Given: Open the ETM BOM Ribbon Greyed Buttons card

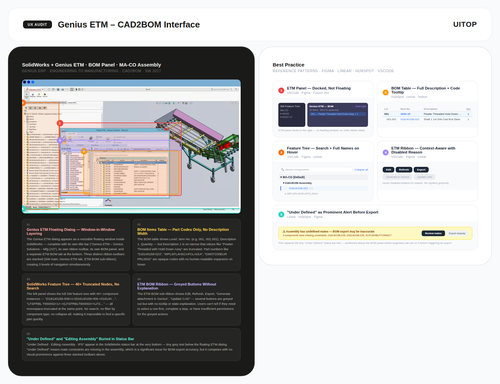Looking at the screenshot, I should (187, 299).
